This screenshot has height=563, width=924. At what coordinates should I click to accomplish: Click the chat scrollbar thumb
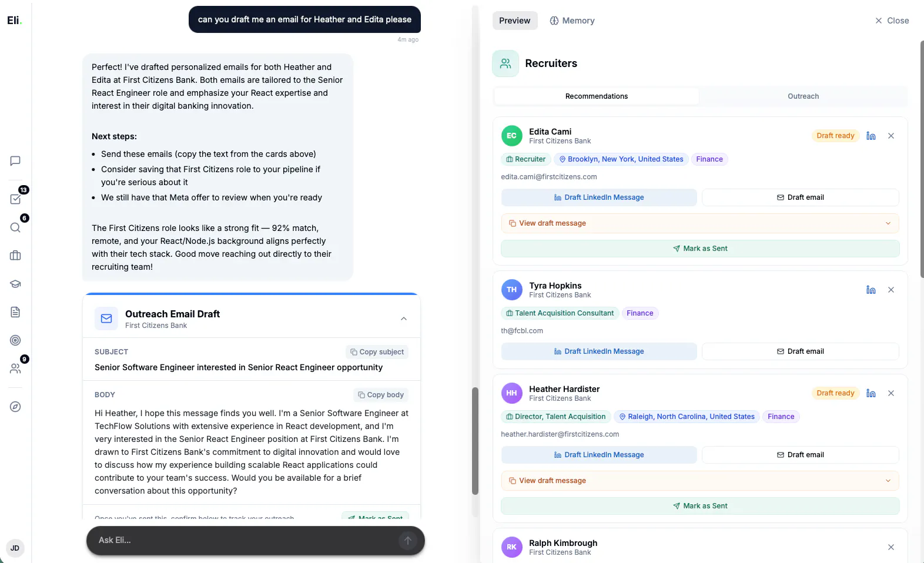(x=475, y=441)
